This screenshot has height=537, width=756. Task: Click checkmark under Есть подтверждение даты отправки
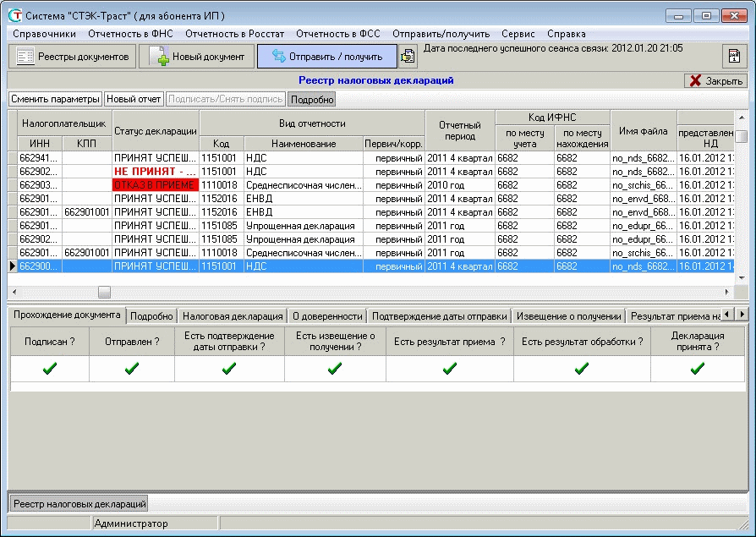[229, 369]
